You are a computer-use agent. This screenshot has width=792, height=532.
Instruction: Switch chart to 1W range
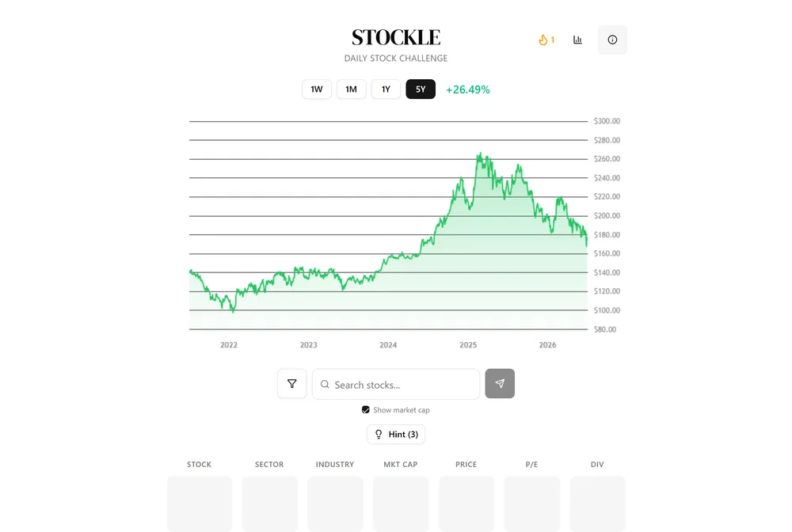[317, 89]
